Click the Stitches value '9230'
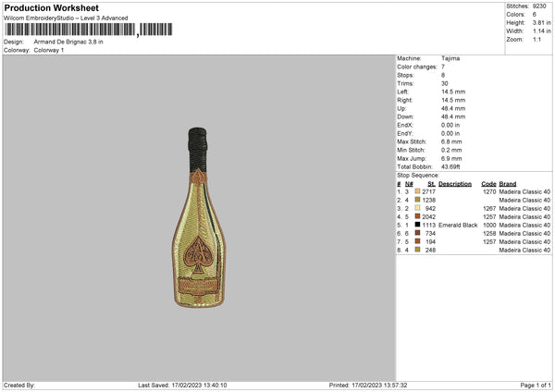Viewport: 555px width, 392px height. click(539, 6)
